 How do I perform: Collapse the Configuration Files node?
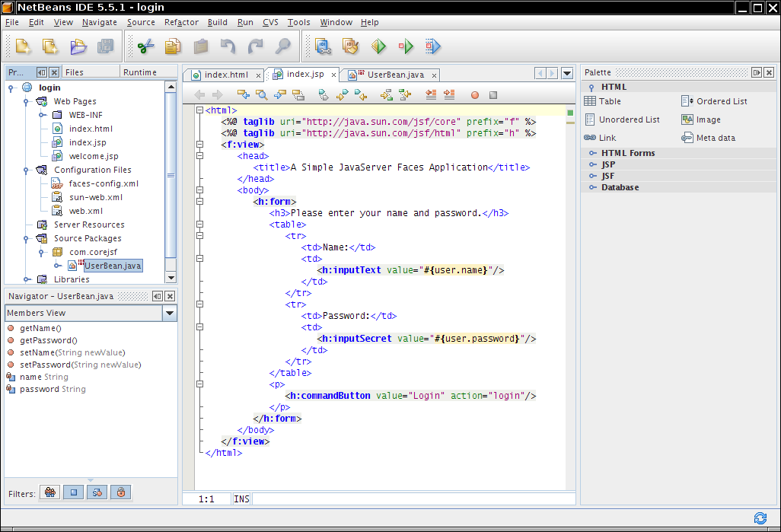(26, 170)
